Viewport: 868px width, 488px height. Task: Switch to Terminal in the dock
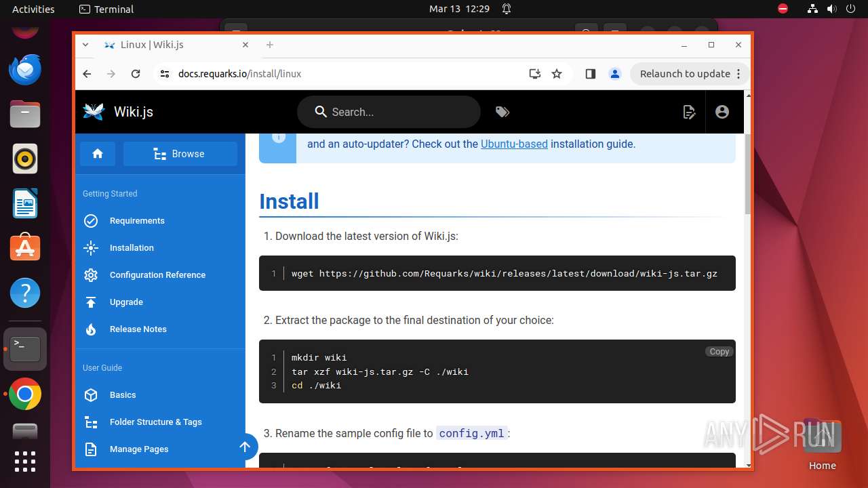coord(25,349)
